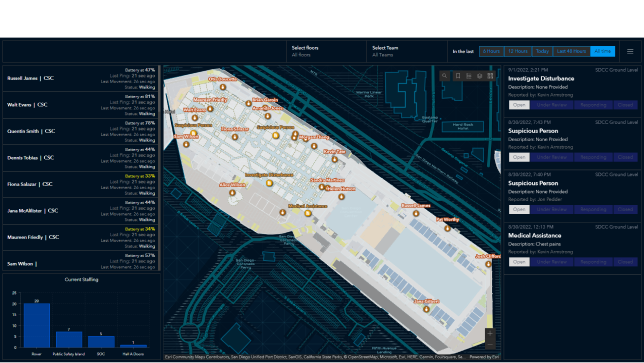Screen dimensions: 644x363
Task: Set 7:43 PM Suspicious Person to Responding
Action: click(593, 157)
